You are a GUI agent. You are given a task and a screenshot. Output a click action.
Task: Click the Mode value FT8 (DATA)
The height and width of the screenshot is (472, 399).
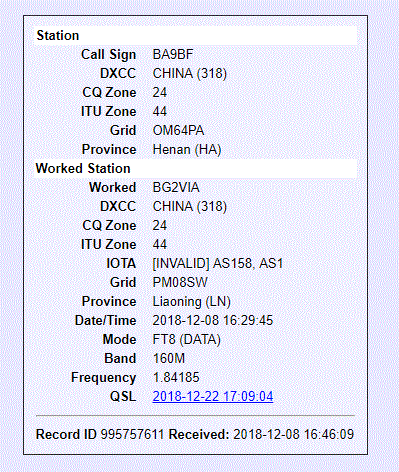click(x=186, y=339)
